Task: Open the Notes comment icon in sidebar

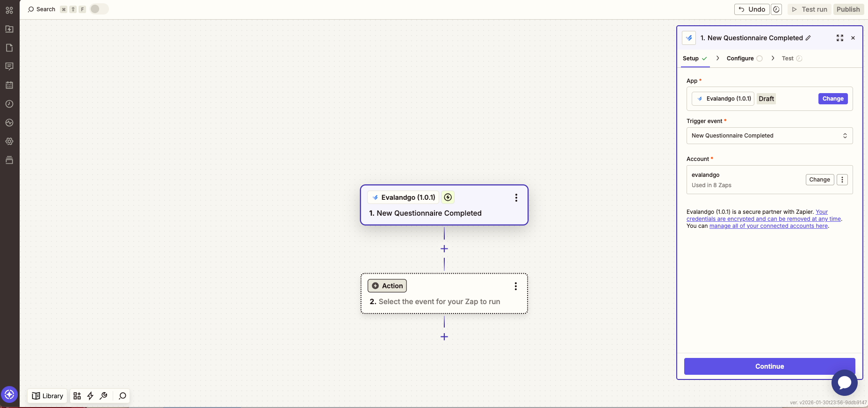Action: [9, 66]
